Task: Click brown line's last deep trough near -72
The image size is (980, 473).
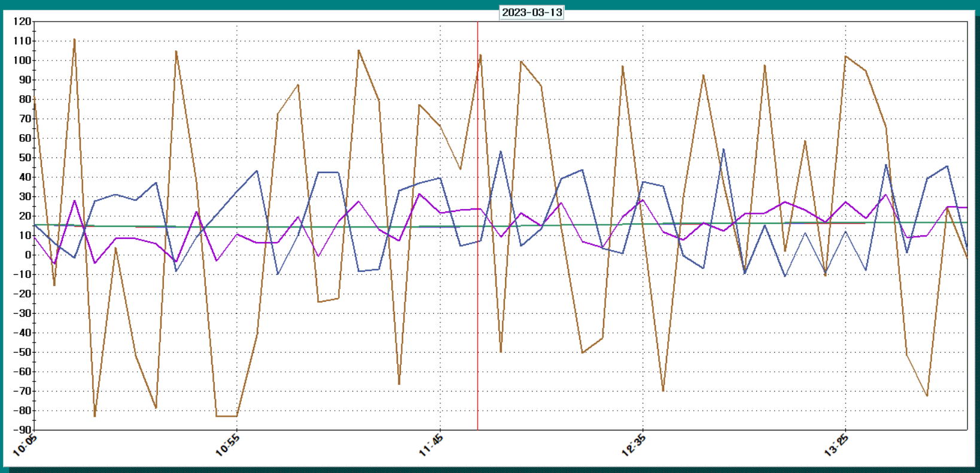Action: click(x=927, y=395)
